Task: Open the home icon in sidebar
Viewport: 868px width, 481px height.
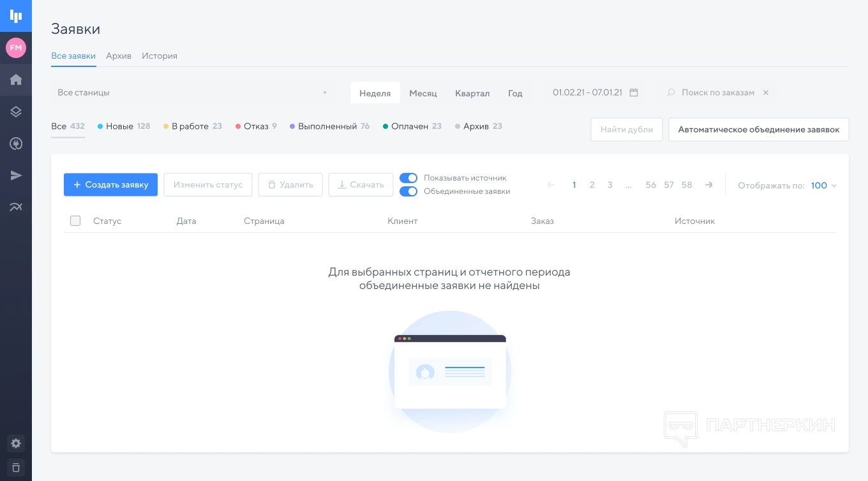Action: [16, 80]
